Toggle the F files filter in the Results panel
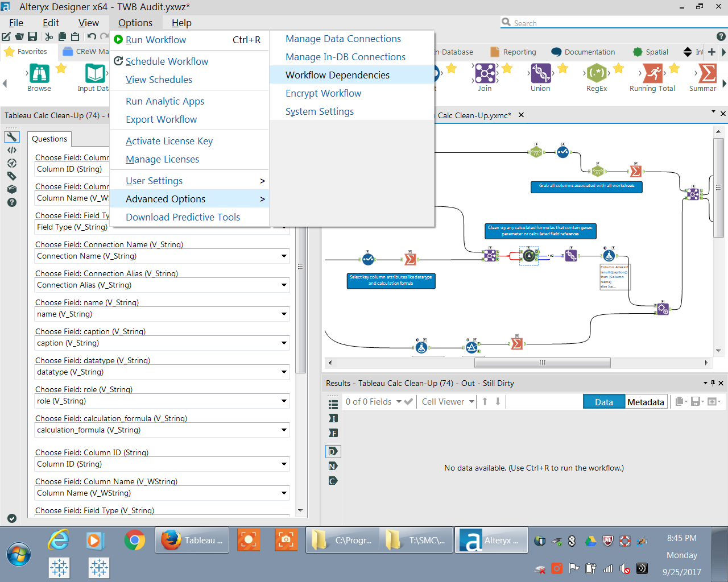Viewport: 728px width, 582px height. pos(333,433)
